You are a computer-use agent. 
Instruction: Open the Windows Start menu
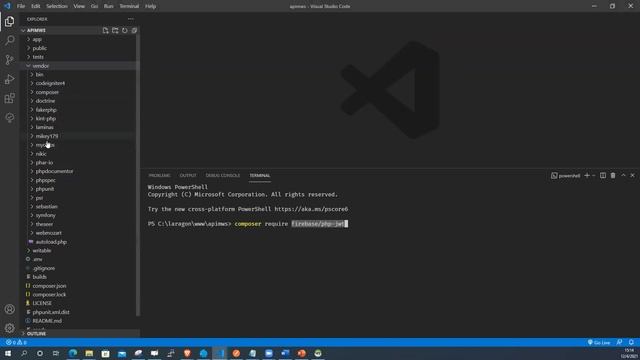pyautogui.click(x=8, y=353)
